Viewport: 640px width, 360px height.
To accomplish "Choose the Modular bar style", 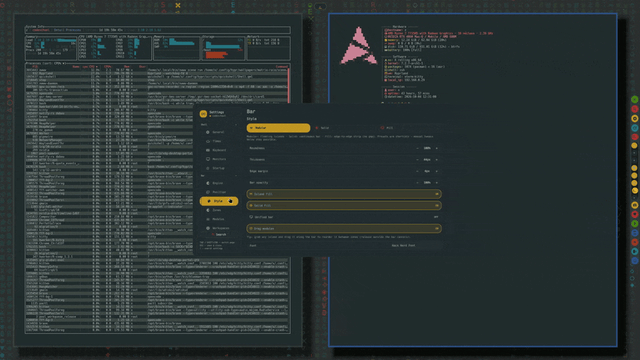I will [278, 128].
